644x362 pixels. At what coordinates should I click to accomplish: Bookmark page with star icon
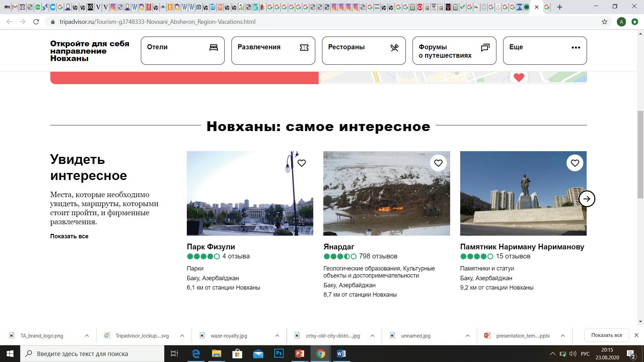pyautogui.click(x=604, y=22)
